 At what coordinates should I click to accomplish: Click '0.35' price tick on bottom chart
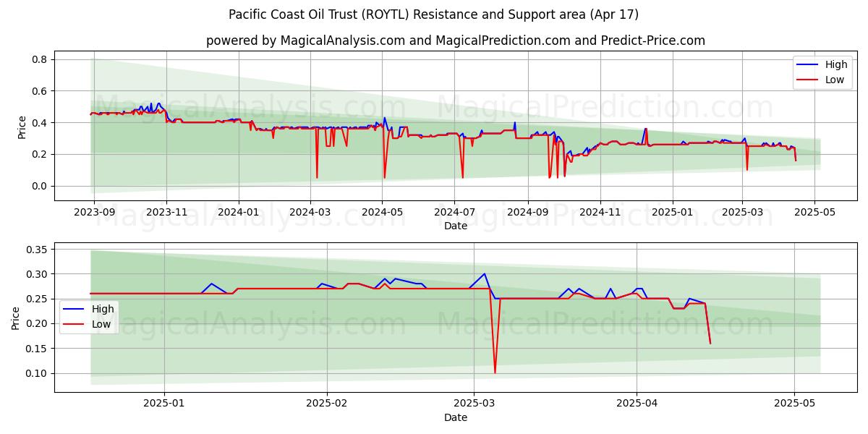pyautogui.click(x=37, y=250)
